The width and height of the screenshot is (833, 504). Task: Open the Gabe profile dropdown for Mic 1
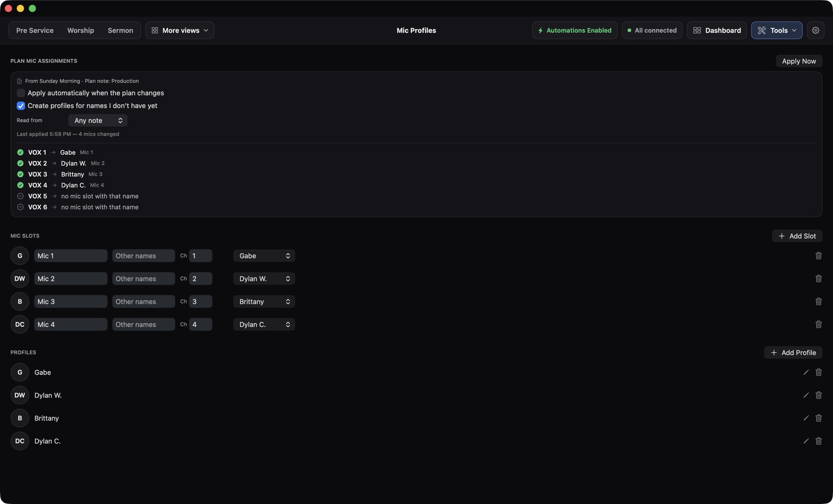pyautogui.click(x=264, y=256)
